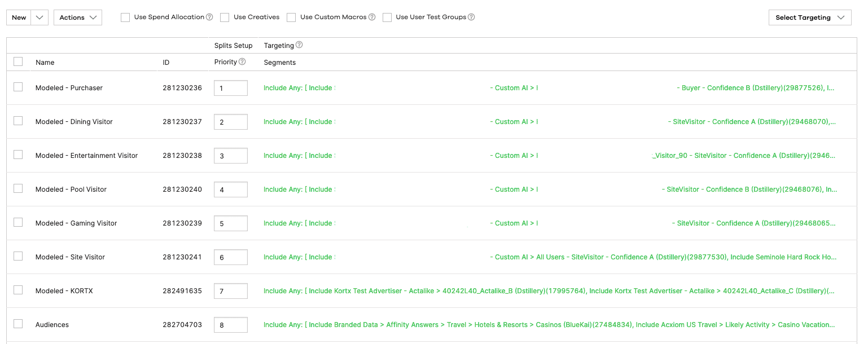Check the Use Custom Macros option

tap(291, 17)
